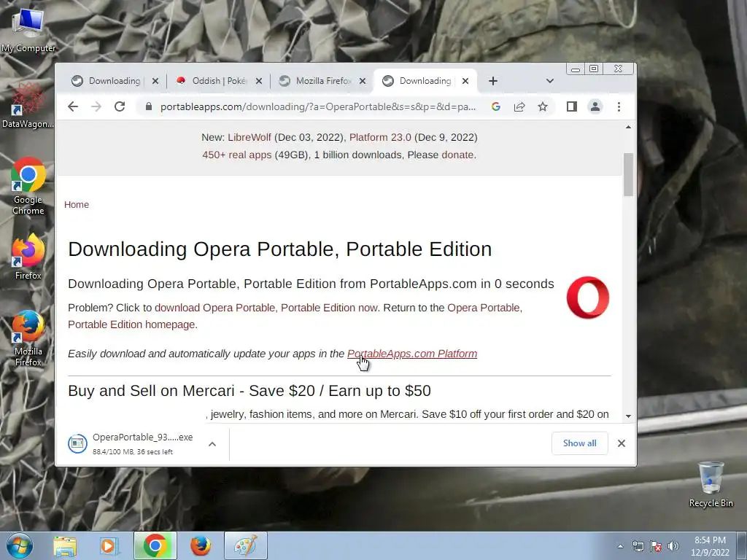Click download Opera Portable now link
Viewport: 747px width, 560px height.
pos(266,308)
